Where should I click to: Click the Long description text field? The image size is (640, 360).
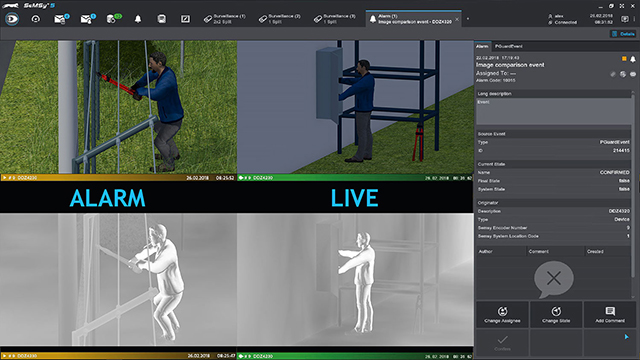(553, 111)
